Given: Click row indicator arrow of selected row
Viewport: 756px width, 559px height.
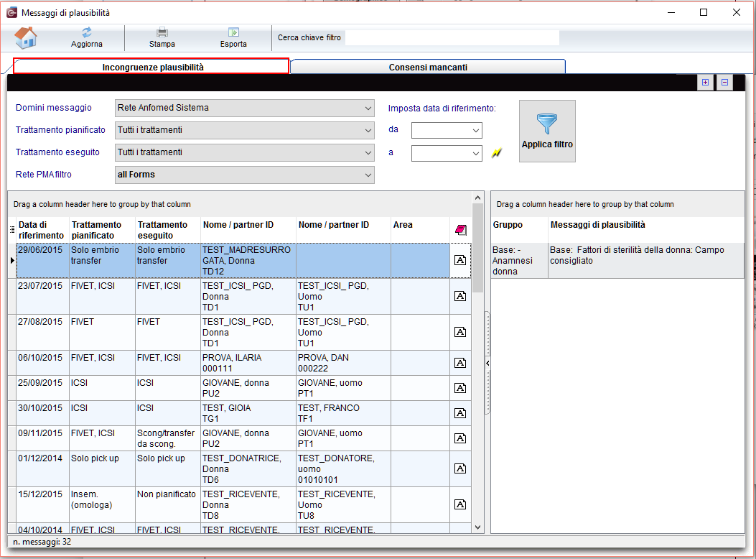Looking at the screenshot, I should tap(12, 260).
